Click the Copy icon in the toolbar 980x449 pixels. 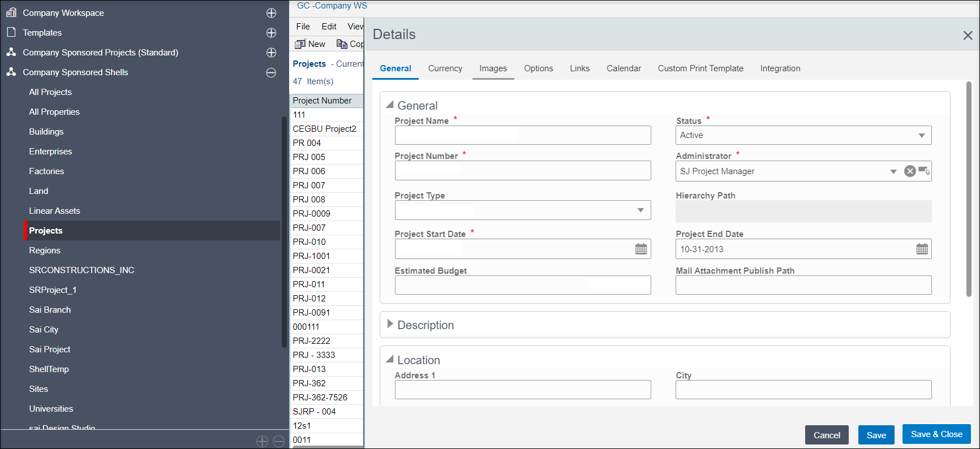(342, 44)
